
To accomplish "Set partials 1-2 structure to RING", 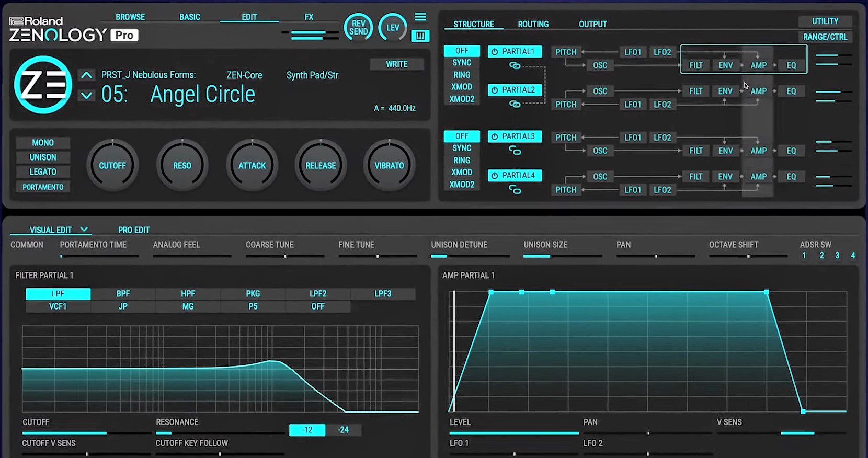I will click(x=462, y=75).
